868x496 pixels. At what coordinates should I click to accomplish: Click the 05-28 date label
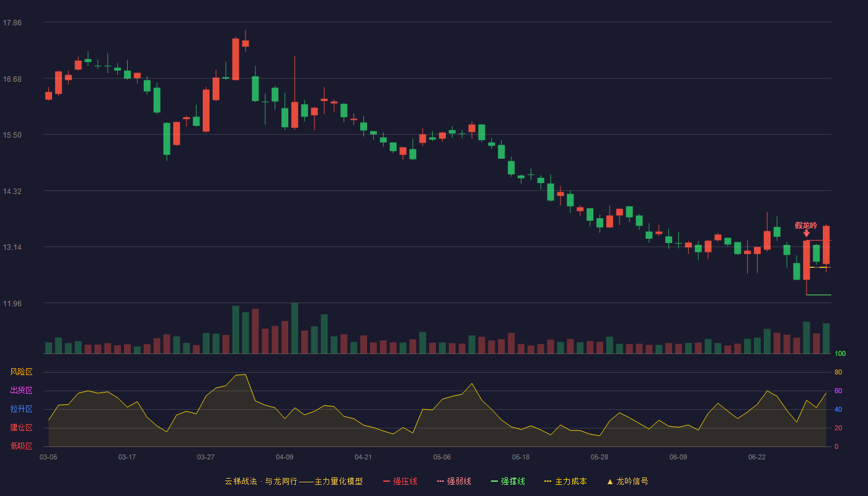point(600,457)
